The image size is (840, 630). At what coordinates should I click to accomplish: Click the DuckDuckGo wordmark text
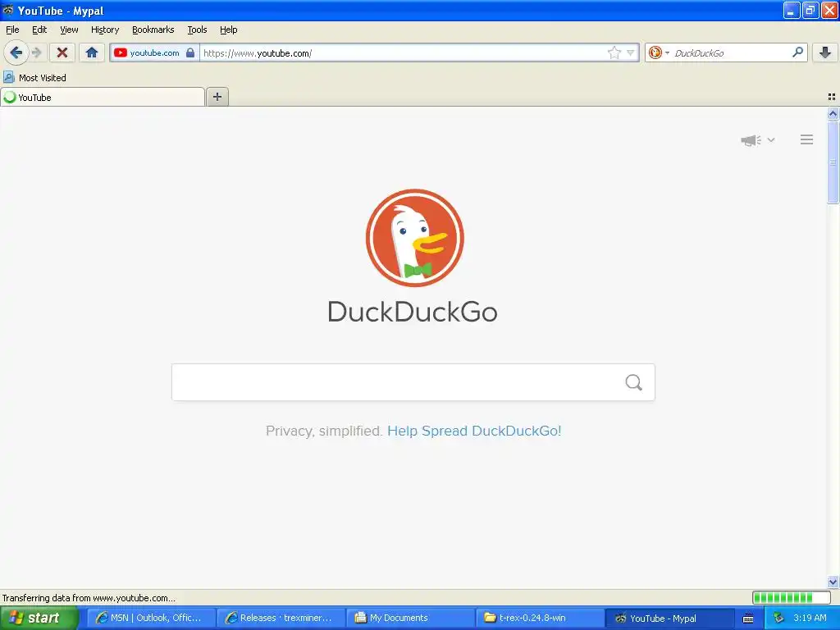click(x=413, y=312)
